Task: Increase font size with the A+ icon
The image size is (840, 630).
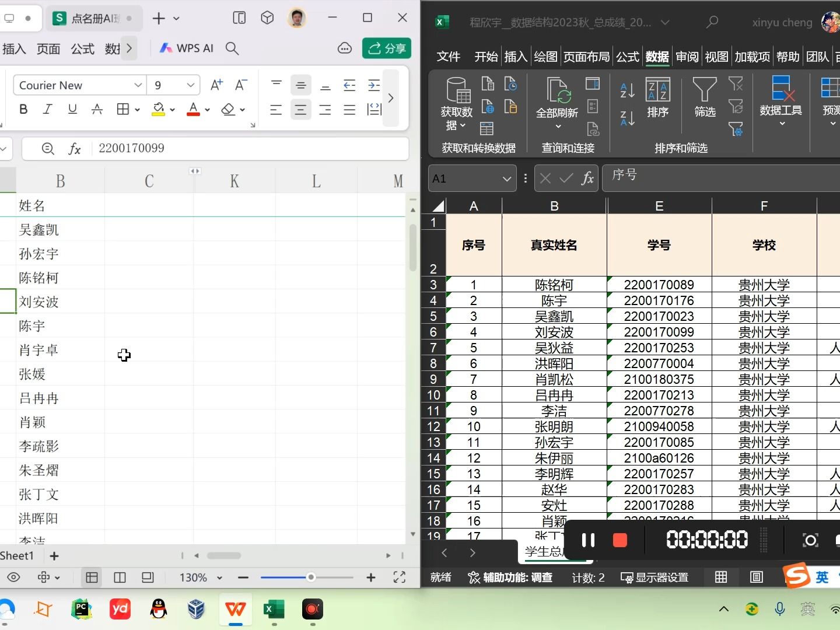Action: pyautogui.click(x=217, y=85)
